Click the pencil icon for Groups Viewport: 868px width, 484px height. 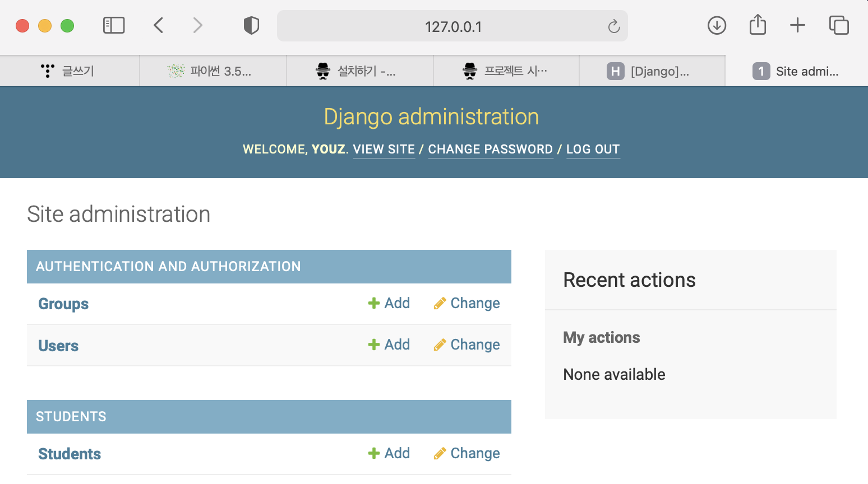440,303
